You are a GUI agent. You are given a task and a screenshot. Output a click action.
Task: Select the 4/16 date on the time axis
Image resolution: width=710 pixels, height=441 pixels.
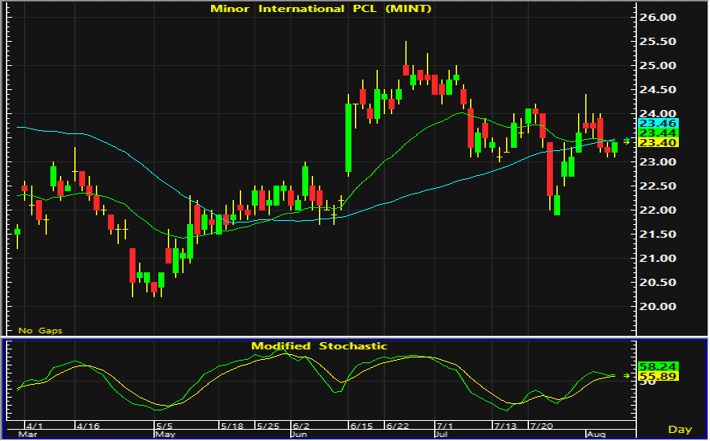(x=88, y=426)
